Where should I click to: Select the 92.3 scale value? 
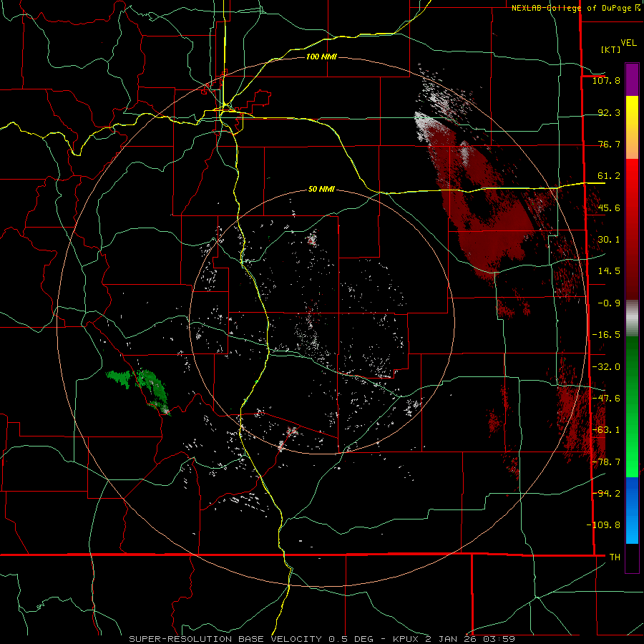609,112
